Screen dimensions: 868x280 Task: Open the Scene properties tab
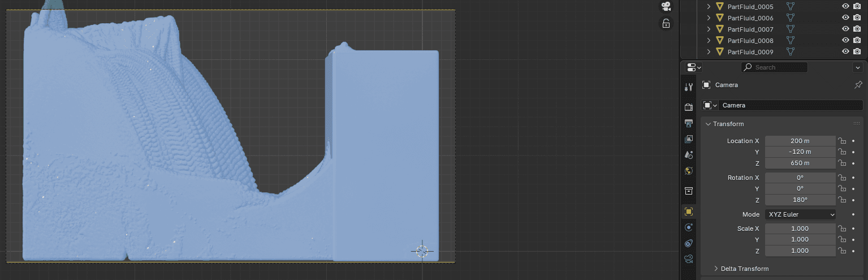[x=688, y=154]
